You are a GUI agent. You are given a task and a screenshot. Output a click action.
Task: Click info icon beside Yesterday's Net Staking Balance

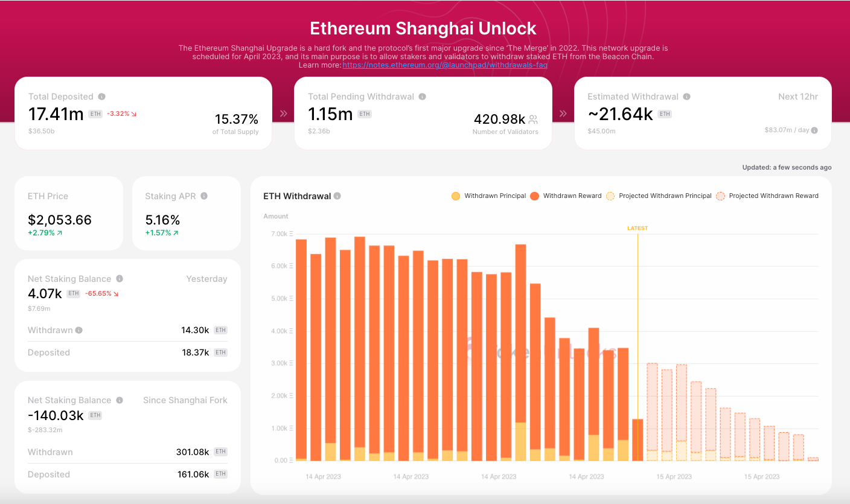tap(120, 279)
